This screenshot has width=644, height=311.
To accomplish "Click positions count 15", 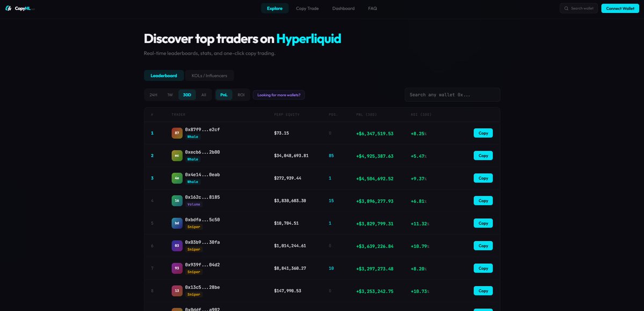I will point(331,200).
